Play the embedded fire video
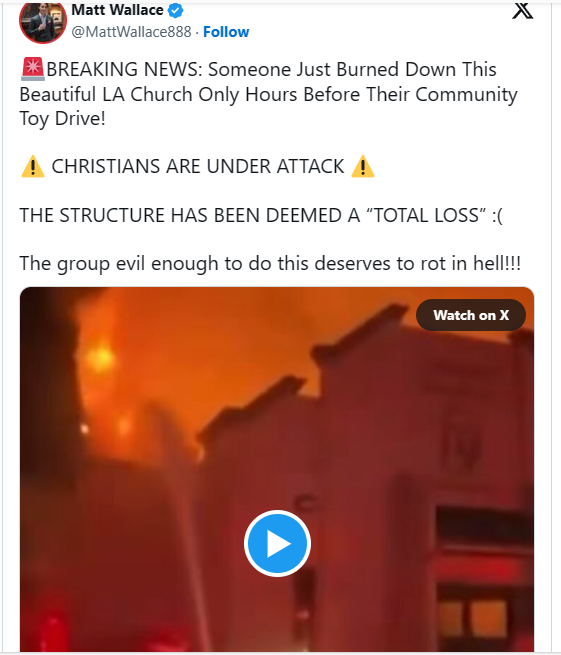 pos(277,543)
